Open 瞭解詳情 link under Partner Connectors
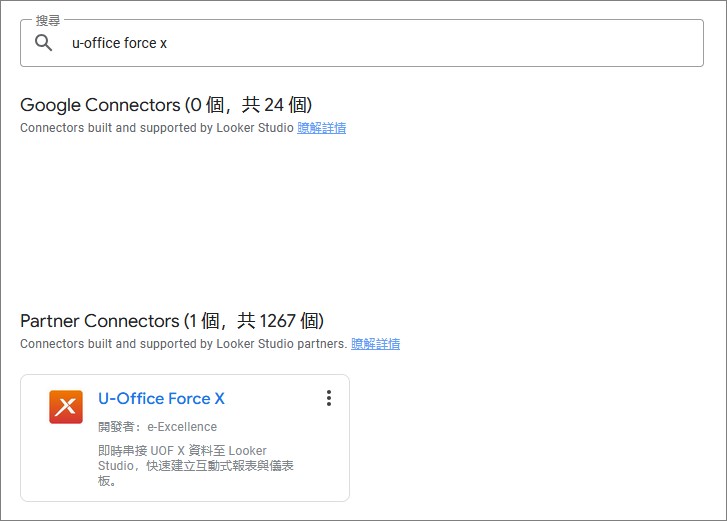Viewport: 727px width, 521px height. pyautogui.click(x=375, y=344)
